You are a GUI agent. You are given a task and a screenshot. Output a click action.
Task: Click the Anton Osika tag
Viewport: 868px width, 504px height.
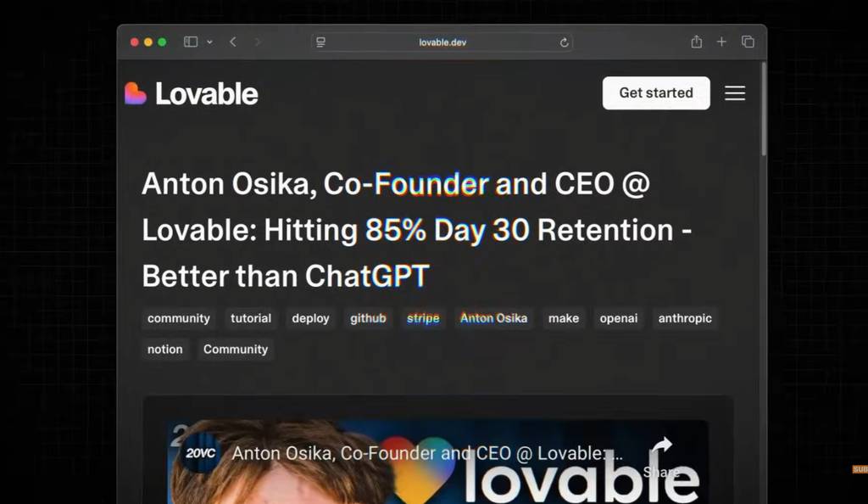[494, 318]
